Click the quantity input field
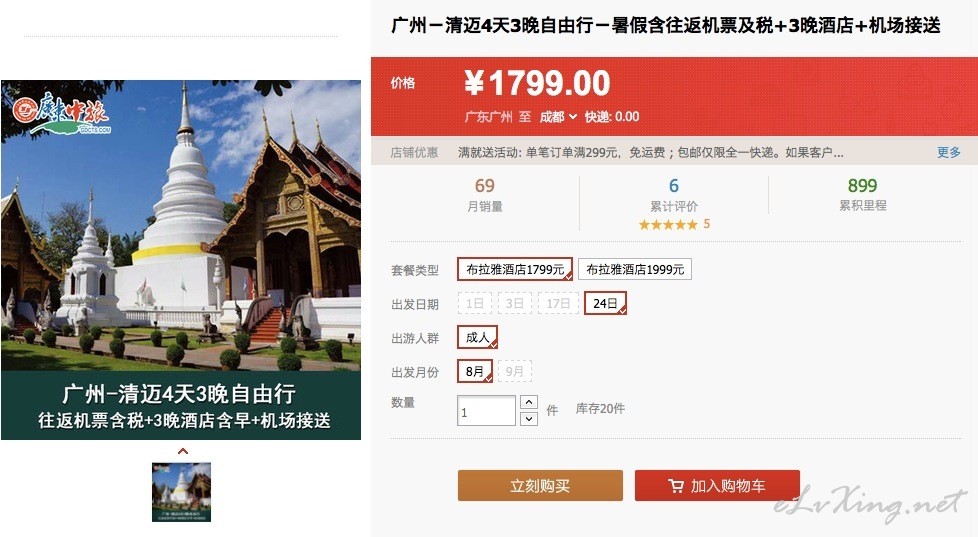The width and height of the screenshot is (978, 537). pos(487,411)
